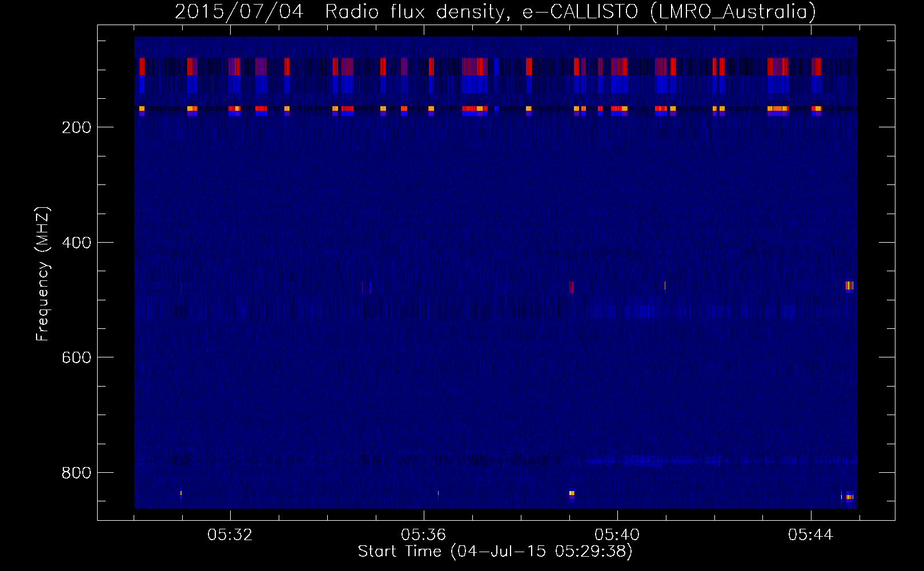Click the 400 frequency tick label
This screenshot has height=571, width=924.
(77, 243)
